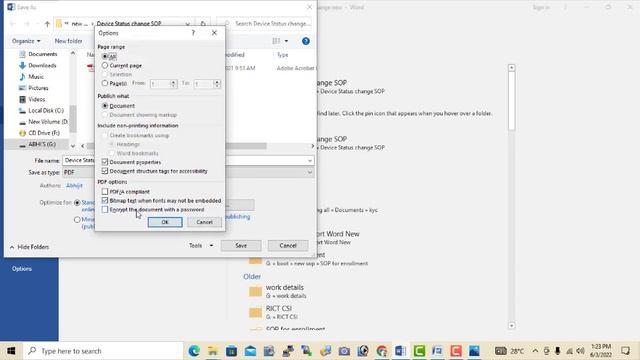Expand the File name dropdown arrow

point(310,160)
